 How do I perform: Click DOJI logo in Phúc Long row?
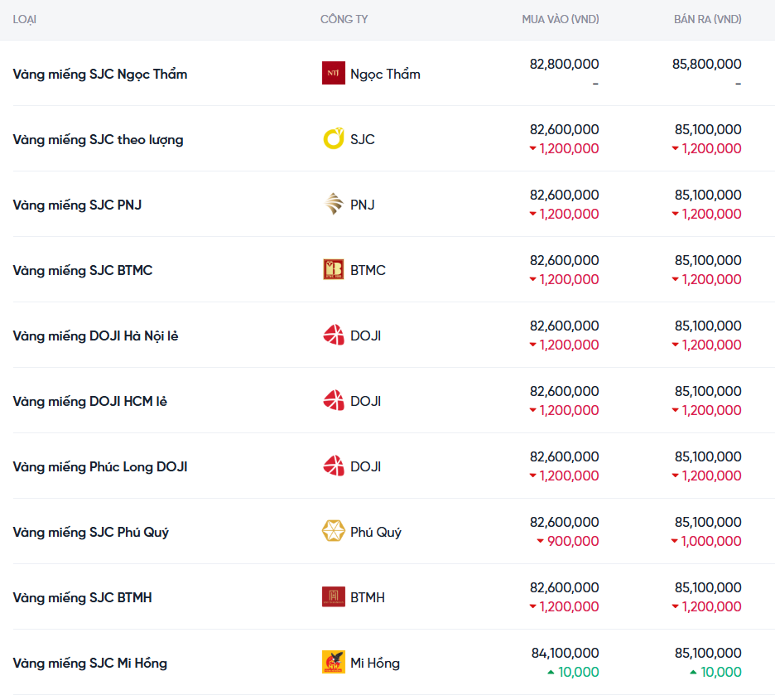click(x=334, y=466)
